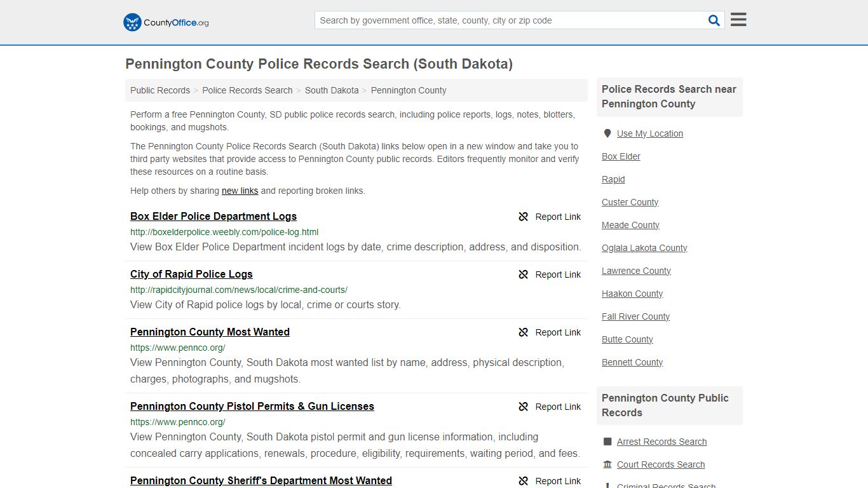
Task: Select Lawrence County in sidebar
Action: [x=636, y=271]
